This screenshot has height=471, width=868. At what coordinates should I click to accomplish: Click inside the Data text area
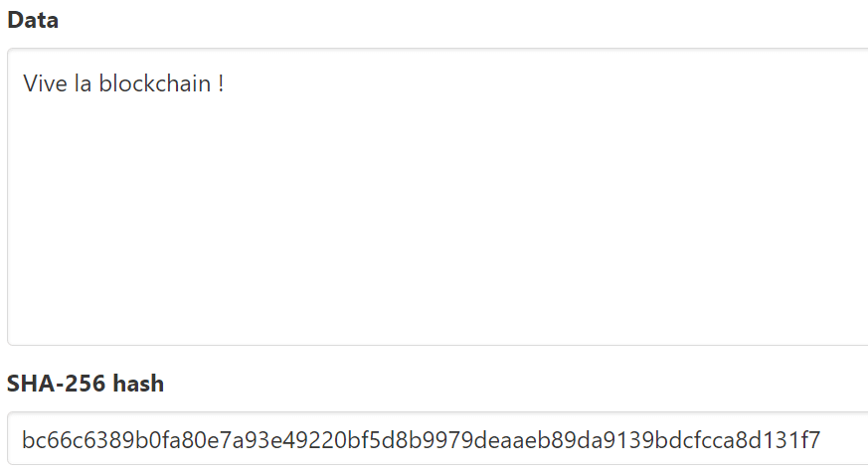coord(437,197)
